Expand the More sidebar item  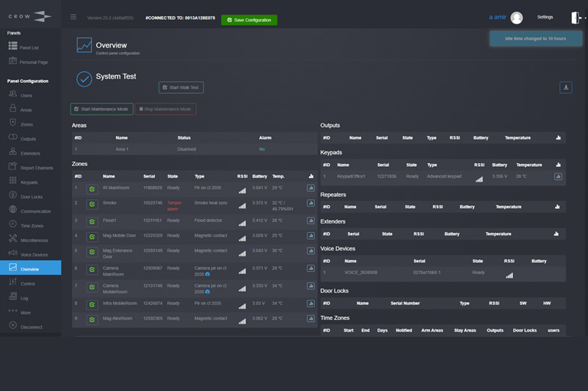click(x=26, y=312)
